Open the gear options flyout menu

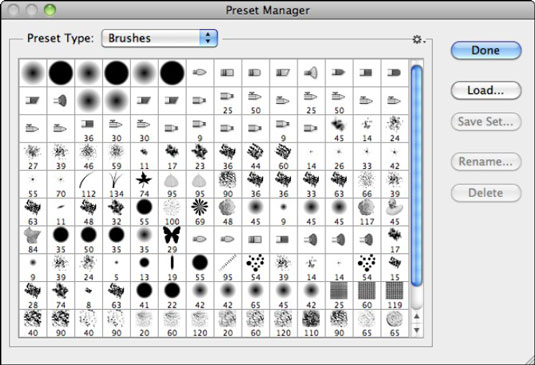418,40
